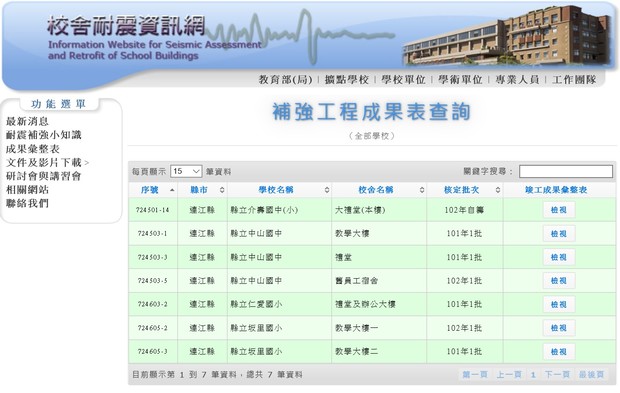This screenshot has height=393, width=620.
Task: View result sheet for row 724501-14
Action: 559,210
